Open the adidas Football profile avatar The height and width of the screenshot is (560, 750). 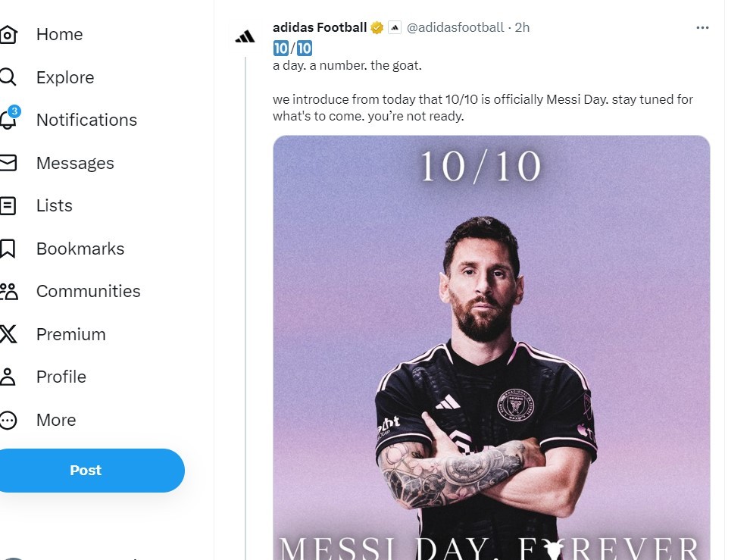(x=244, y=34)
